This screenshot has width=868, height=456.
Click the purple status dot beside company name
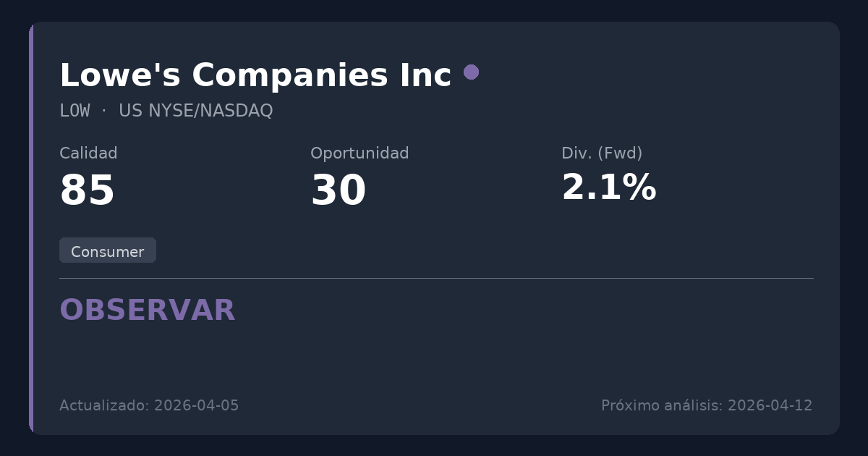(x=471, y=72)
